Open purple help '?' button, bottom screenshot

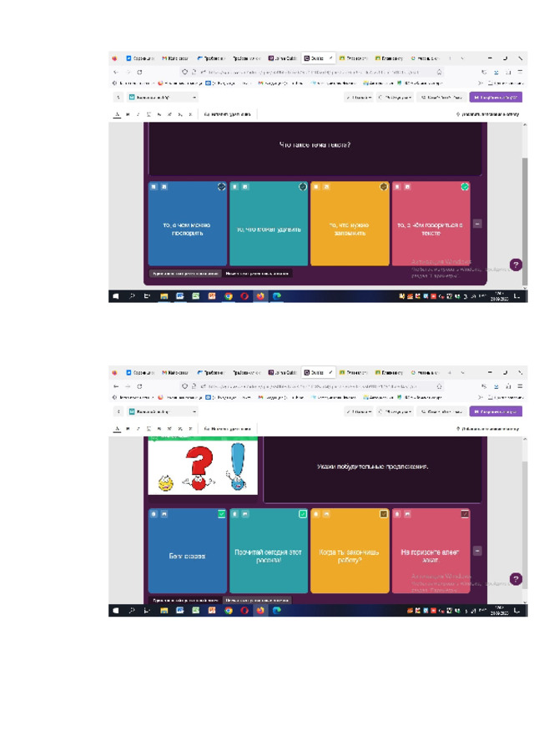click(516, 579)
